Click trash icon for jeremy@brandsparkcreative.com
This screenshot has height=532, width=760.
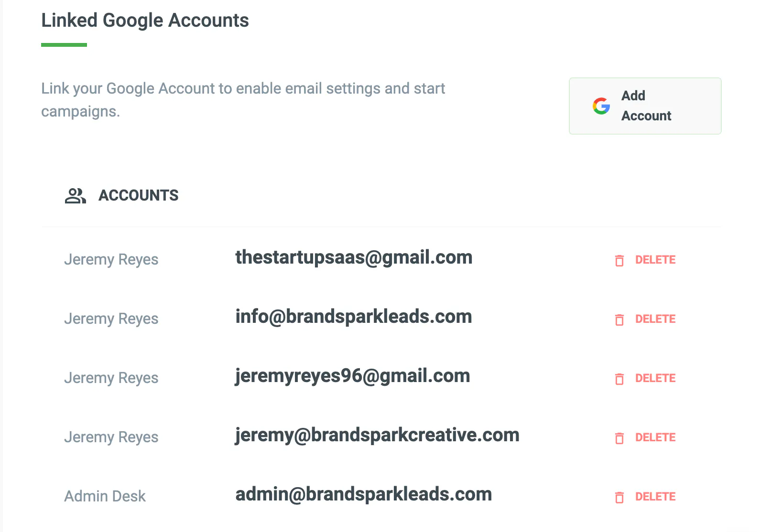619,438
